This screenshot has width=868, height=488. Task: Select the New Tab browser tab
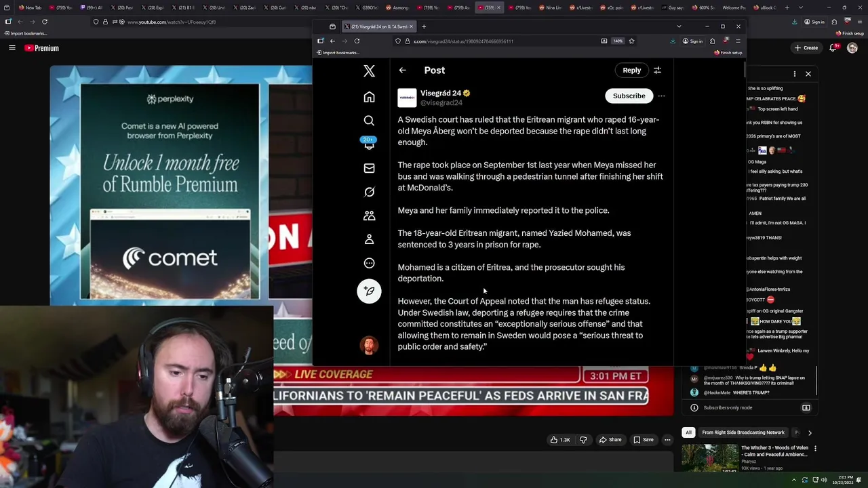[29, 7]
